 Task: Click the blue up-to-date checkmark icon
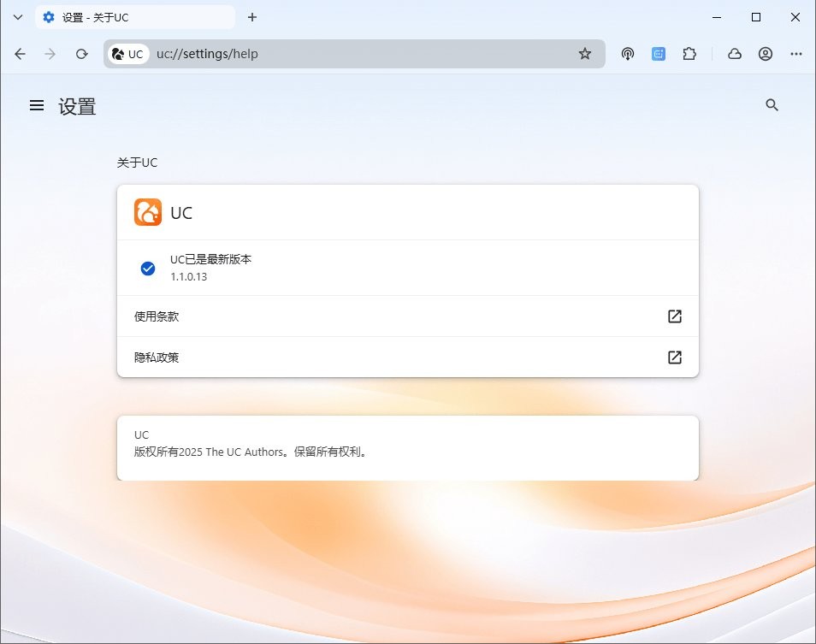[x=148, y=269]
